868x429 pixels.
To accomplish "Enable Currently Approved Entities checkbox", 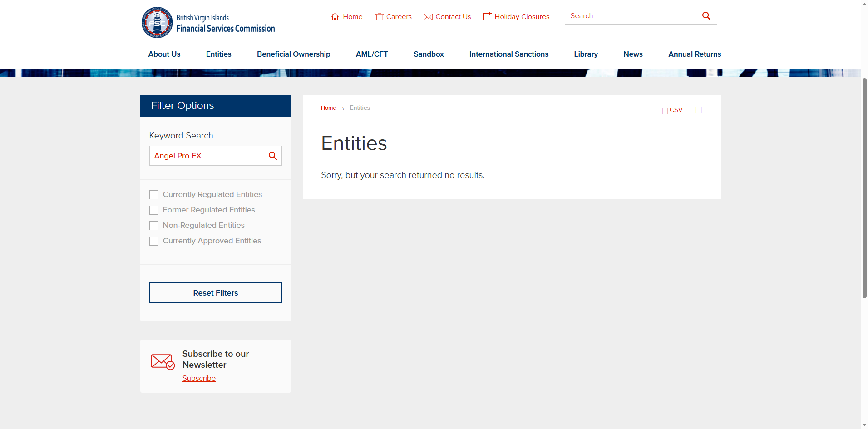I will (x=154, y=241).
